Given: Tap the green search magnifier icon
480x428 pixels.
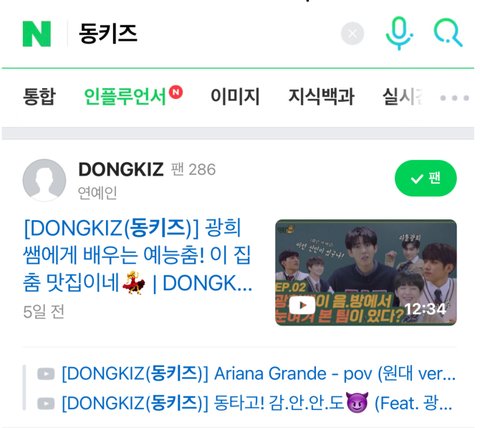Looking at the screenshot, I should coord(448,33).
